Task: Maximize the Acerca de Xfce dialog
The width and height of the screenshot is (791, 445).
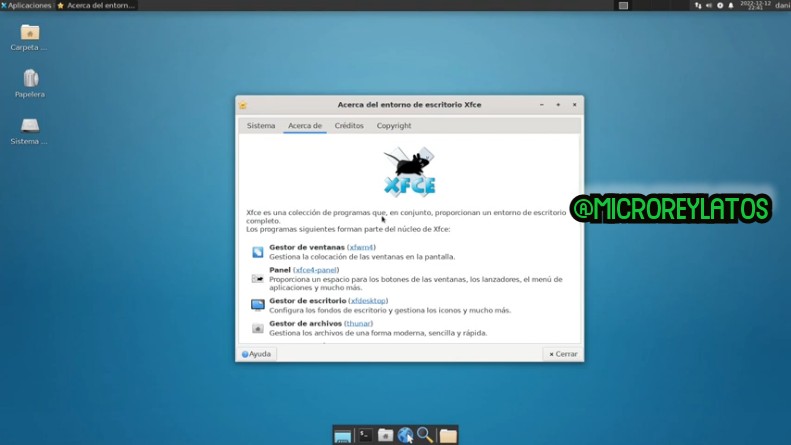Action: pos(558,105)
